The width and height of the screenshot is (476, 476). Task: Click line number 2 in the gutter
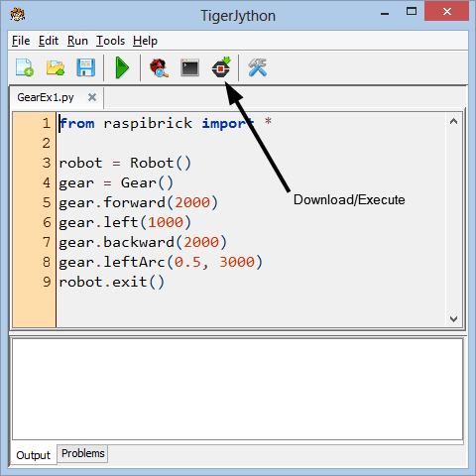click(x=47, y=143)
